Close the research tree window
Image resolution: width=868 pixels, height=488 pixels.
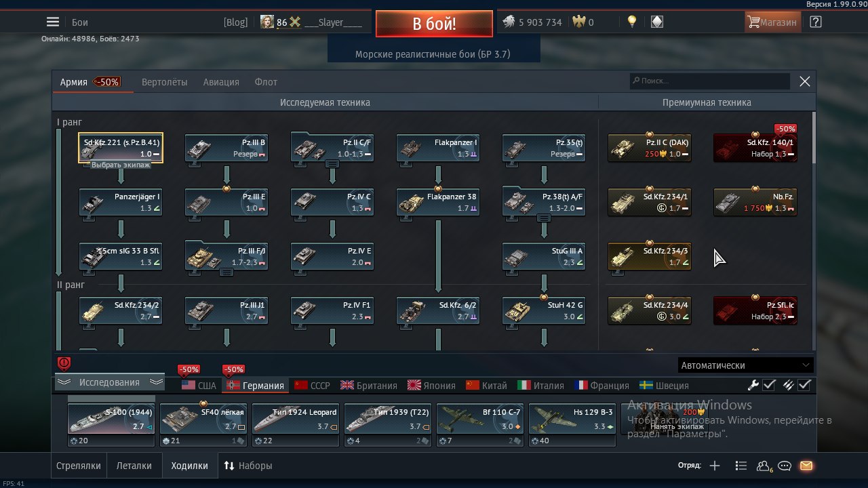click(805, 81)
